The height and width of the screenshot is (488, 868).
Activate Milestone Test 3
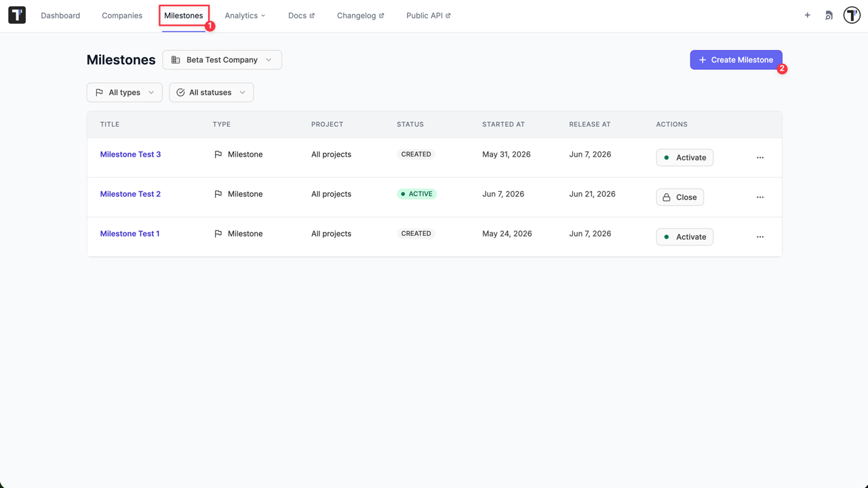(685, 157)
